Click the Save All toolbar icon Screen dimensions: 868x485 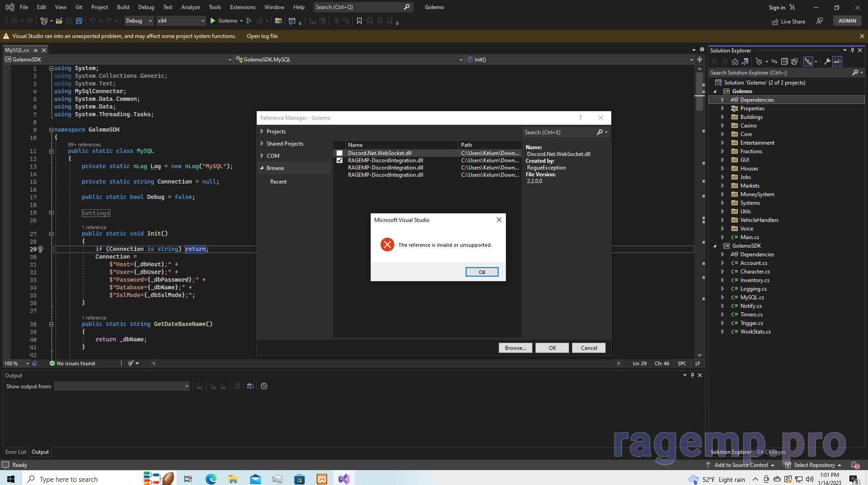pyautogui.click(x=79, y=21)
